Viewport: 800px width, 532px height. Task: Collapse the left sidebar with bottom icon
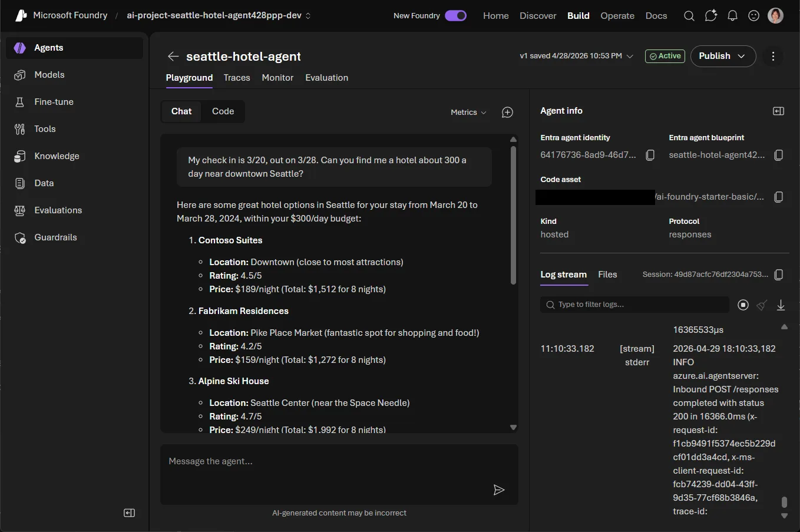point(130,513)
